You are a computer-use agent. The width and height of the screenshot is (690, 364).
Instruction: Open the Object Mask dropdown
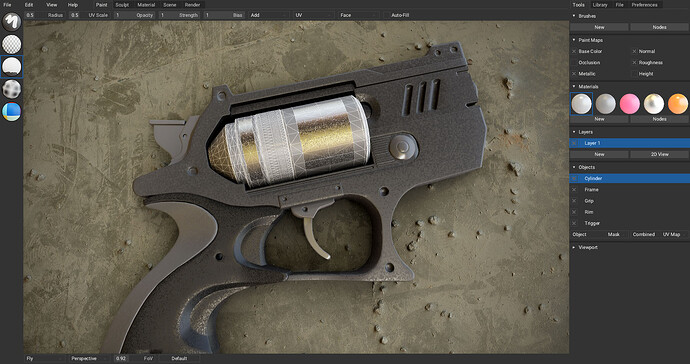click(599, 235)
